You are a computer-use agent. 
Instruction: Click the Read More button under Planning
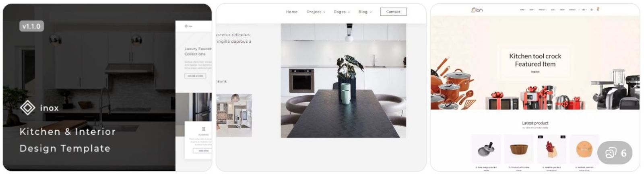pyautogui.click(x=204, y=151)
